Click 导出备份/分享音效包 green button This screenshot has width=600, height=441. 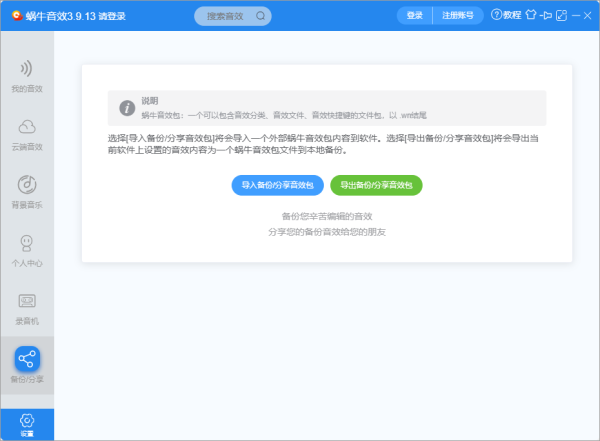click(377, 185)
